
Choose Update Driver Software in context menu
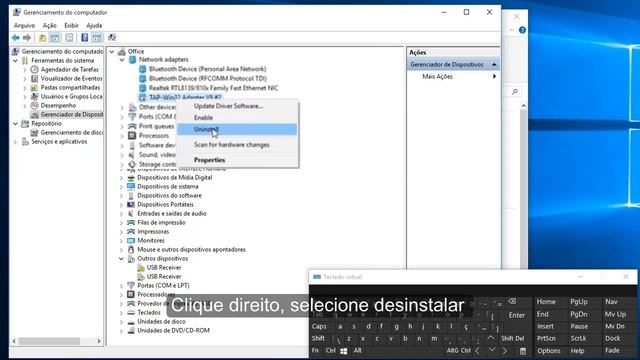pos(228,106)
